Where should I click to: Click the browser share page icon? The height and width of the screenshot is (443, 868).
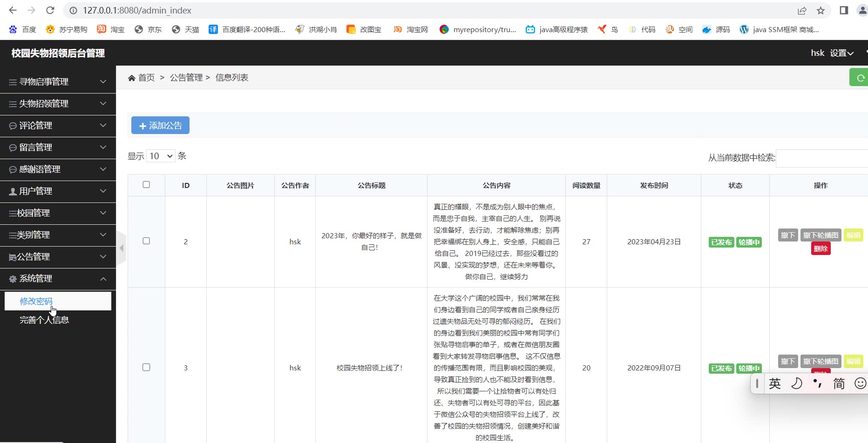(802, 10)
